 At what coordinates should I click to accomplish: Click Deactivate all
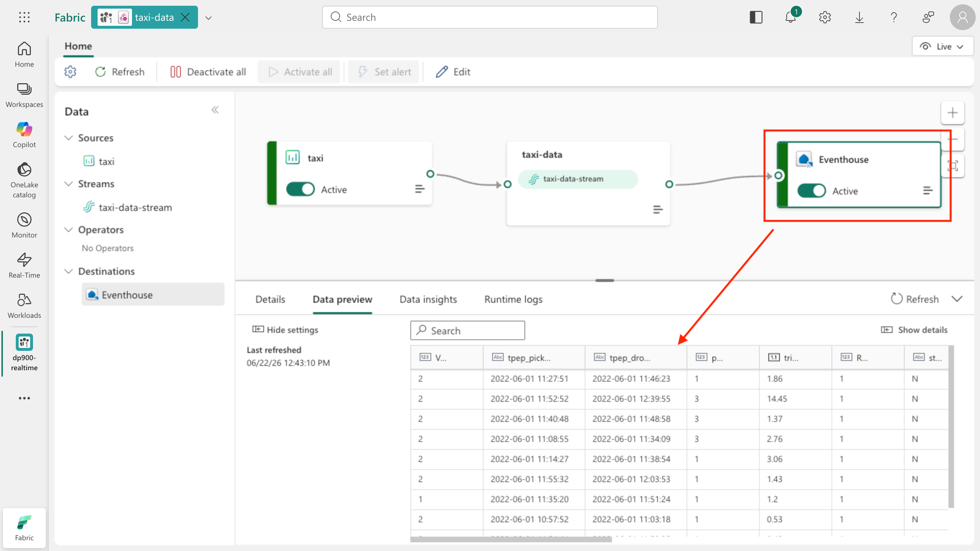pos(208,72)
